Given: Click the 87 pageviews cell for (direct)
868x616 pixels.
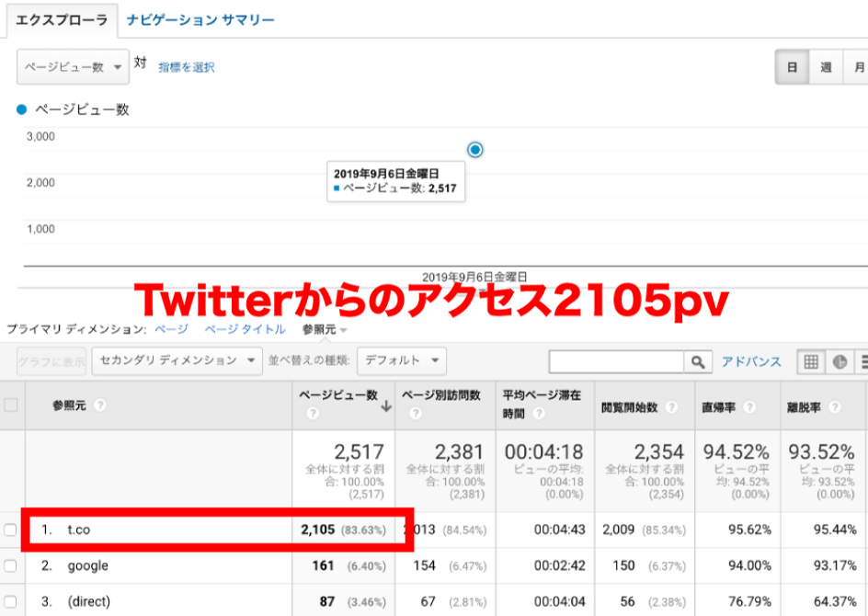Looking at the screenshot, I should tap(327, 601).
